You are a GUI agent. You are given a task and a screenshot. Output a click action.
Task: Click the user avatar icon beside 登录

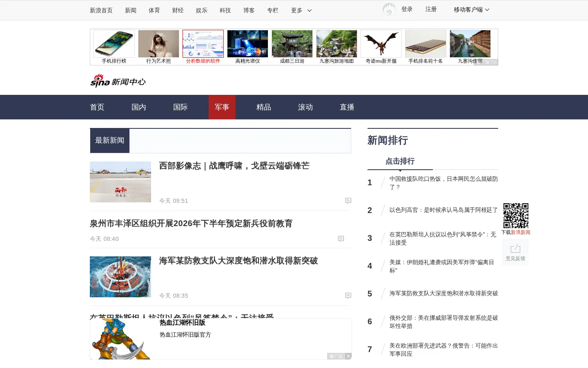point(389,9)
